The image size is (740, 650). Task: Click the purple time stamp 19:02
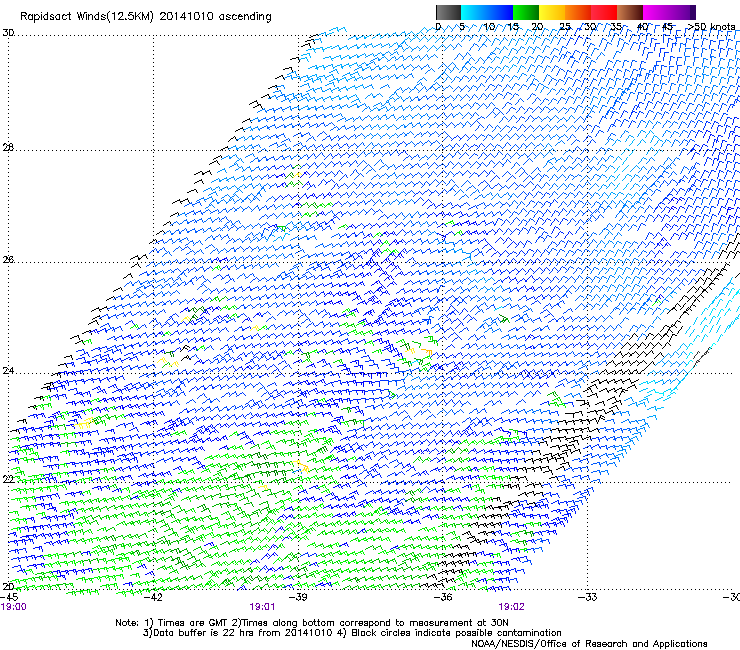coord(511,607)
